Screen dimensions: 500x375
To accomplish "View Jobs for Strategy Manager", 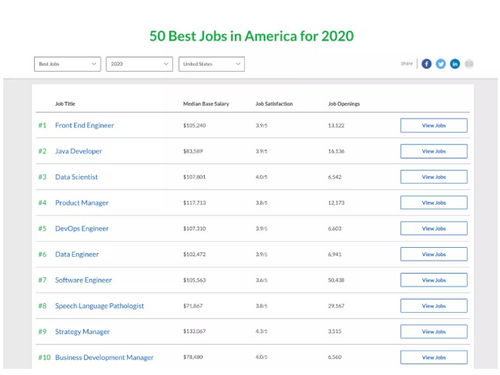I will click(x=434, y=331).
